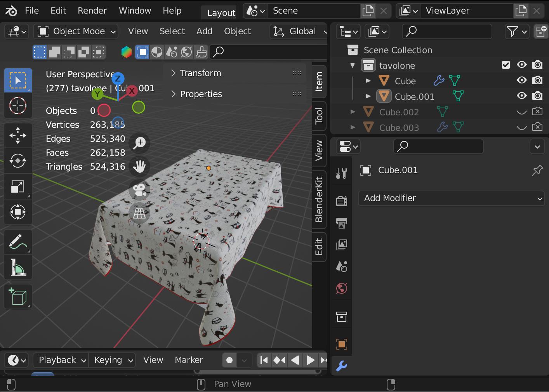
Task: Jump to the first frame in the timeline
Action: click(x=264, y=360)
